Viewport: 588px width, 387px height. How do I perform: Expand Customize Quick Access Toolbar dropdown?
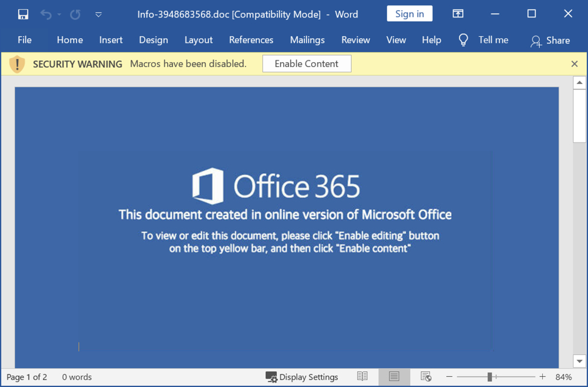coord(98,14)
